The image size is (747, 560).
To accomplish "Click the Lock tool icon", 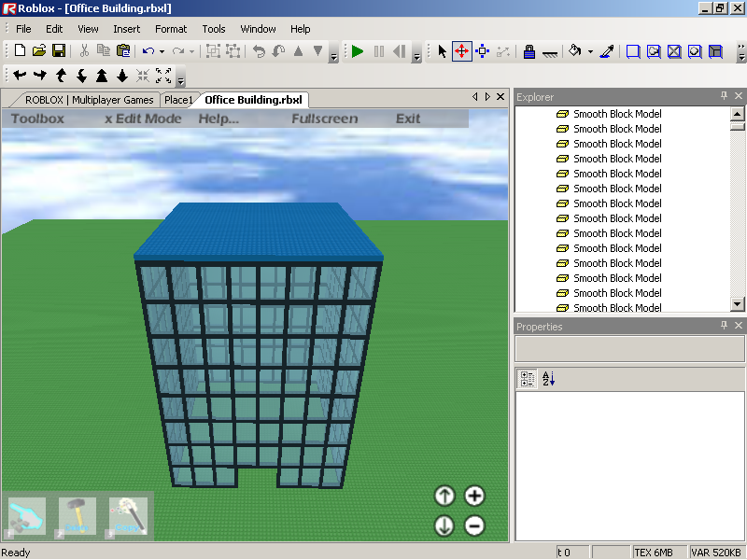I will [529, 52].
